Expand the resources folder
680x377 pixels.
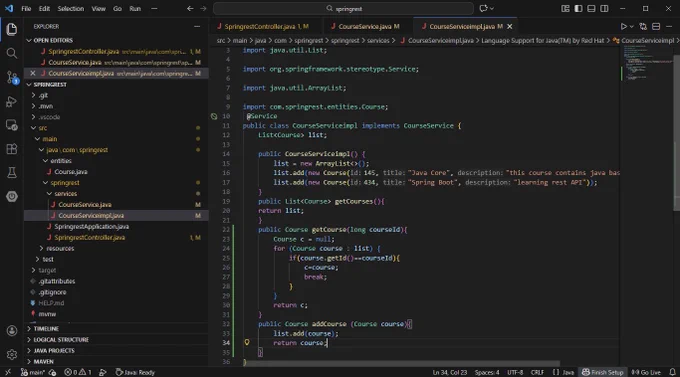60,248
